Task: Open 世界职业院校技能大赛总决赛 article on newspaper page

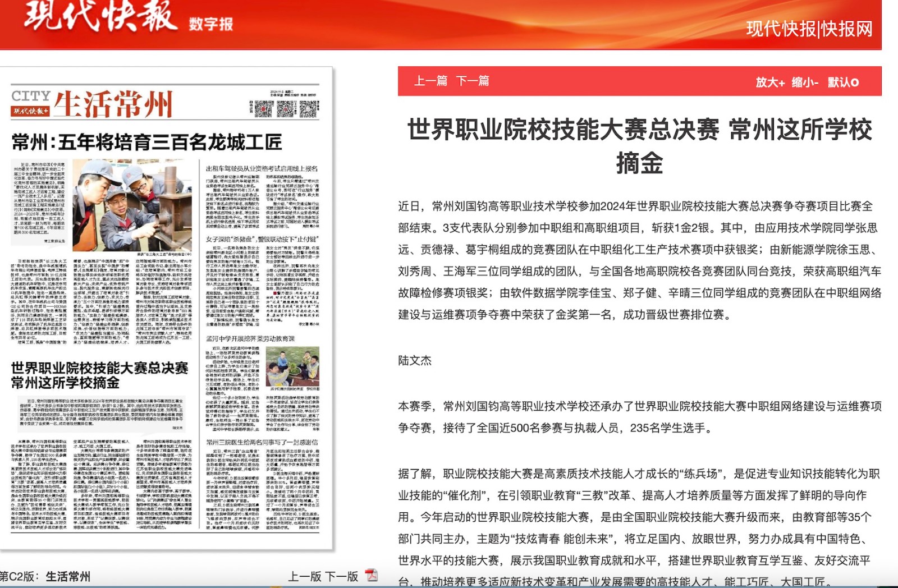Action: [99, 375]
